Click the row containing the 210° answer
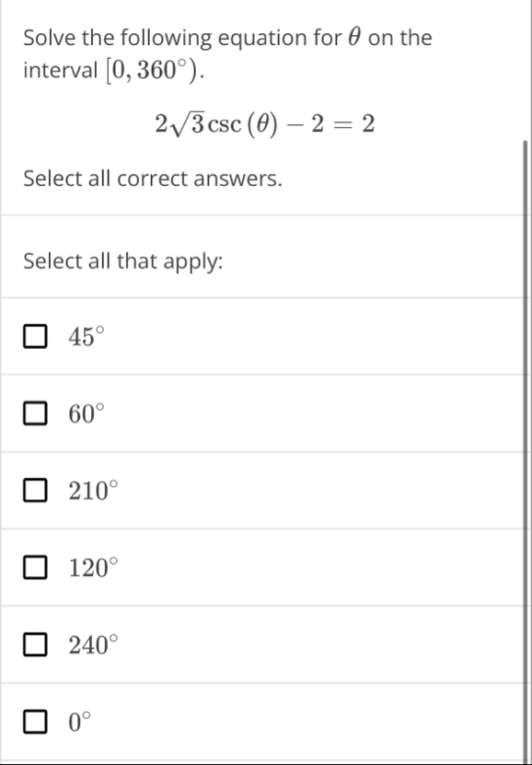Screen dimensions: 532x765 (267, 490)
